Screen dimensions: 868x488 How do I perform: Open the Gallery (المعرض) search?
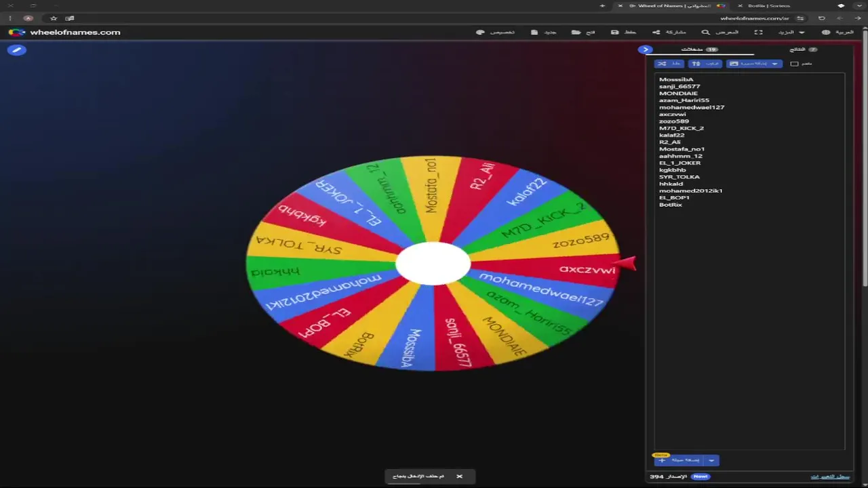[720, 32]
